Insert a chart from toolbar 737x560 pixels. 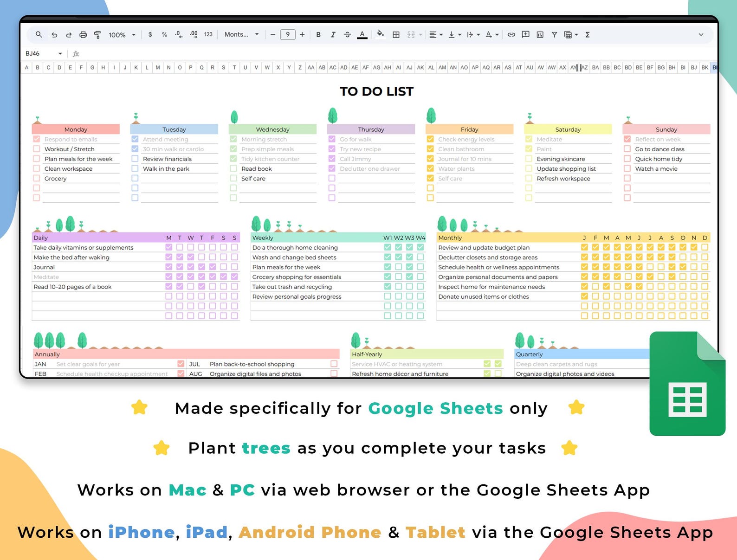[x=540, y=35]
